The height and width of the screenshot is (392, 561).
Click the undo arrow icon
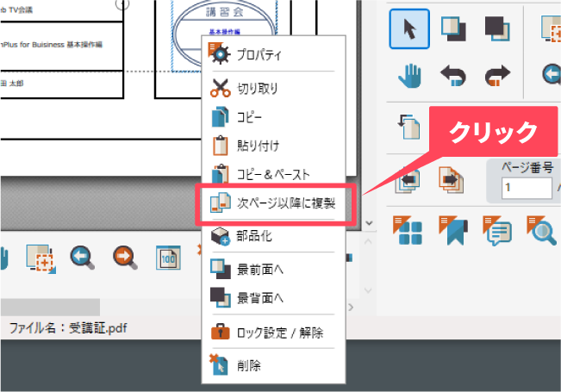tap(453, 75)
